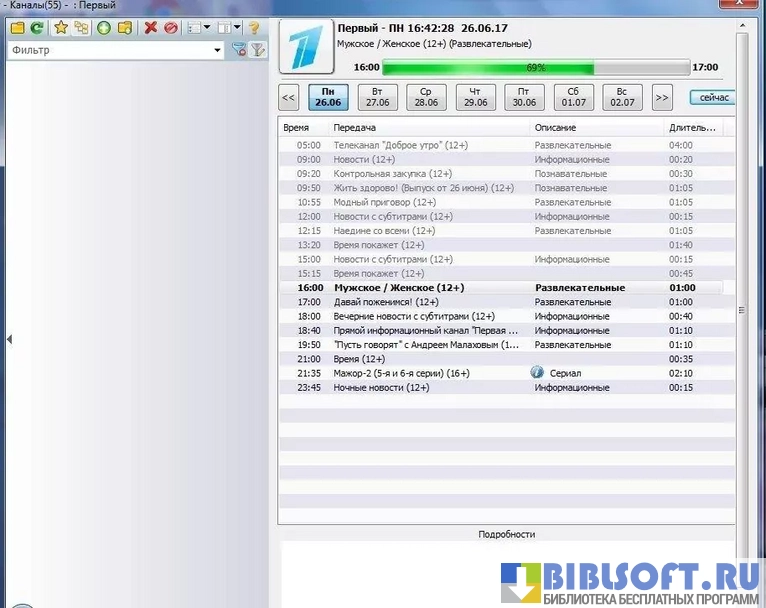Click the red X delete icon

[x=151, y=28]
